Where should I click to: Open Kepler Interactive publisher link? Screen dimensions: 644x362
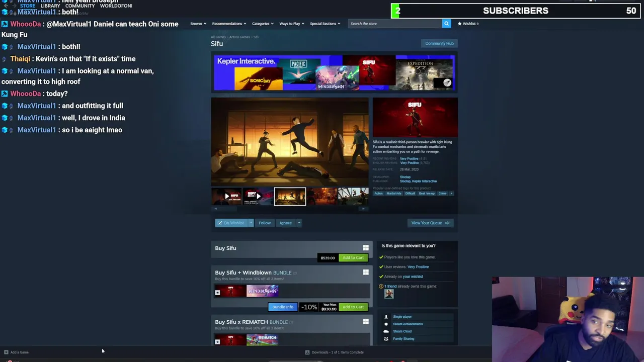(424, 181)
